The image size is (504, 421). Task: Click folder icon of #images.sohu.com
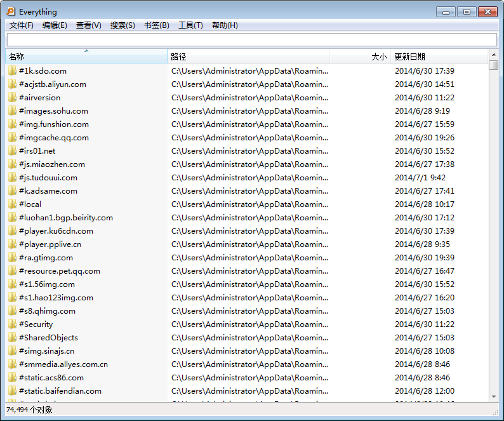click(12, 111)
